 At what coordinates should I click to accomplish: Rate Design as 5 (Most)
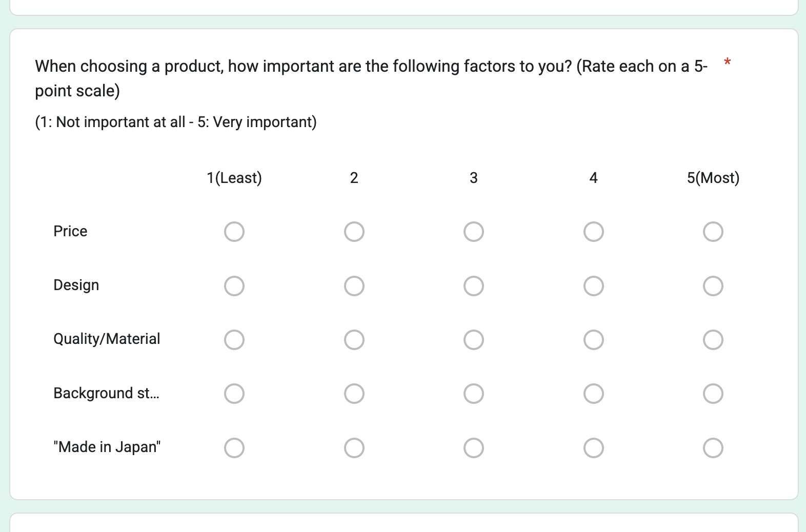coord(713,286)
